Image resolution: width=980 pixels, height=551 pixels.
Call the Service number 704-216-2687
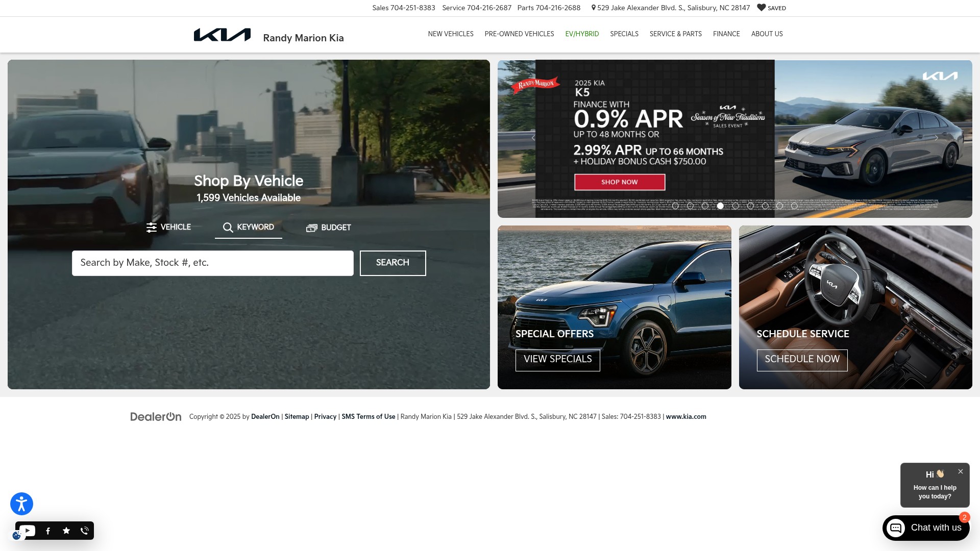[477, 8]
